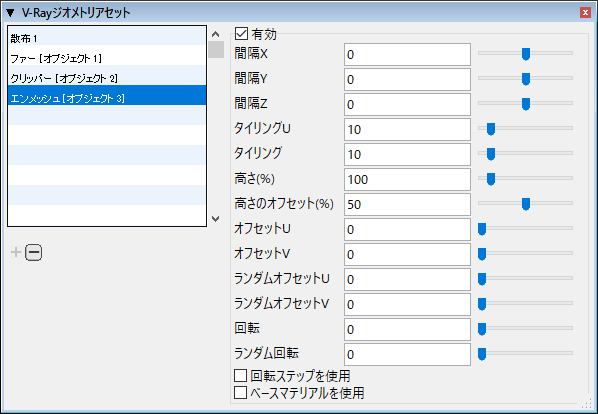Click the ランダムオフセットV slider handle
Viewport: 598px width, 414px height.
(482, 304)
